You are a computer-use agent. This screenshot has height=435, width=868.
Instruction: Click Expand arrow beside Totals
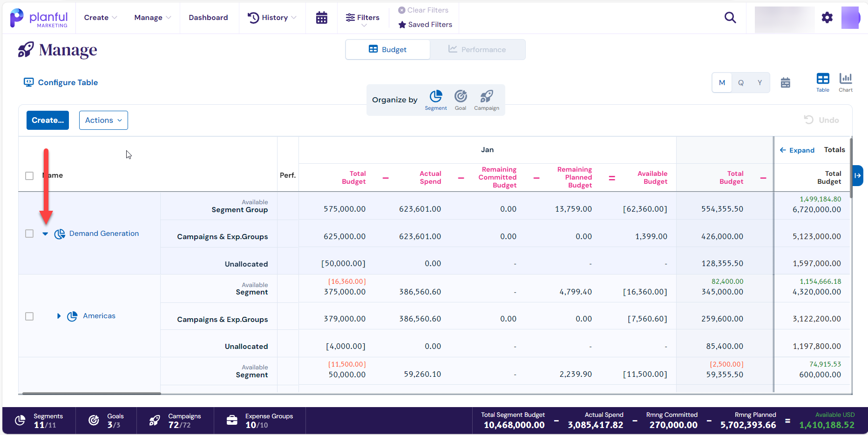(797, 150)
